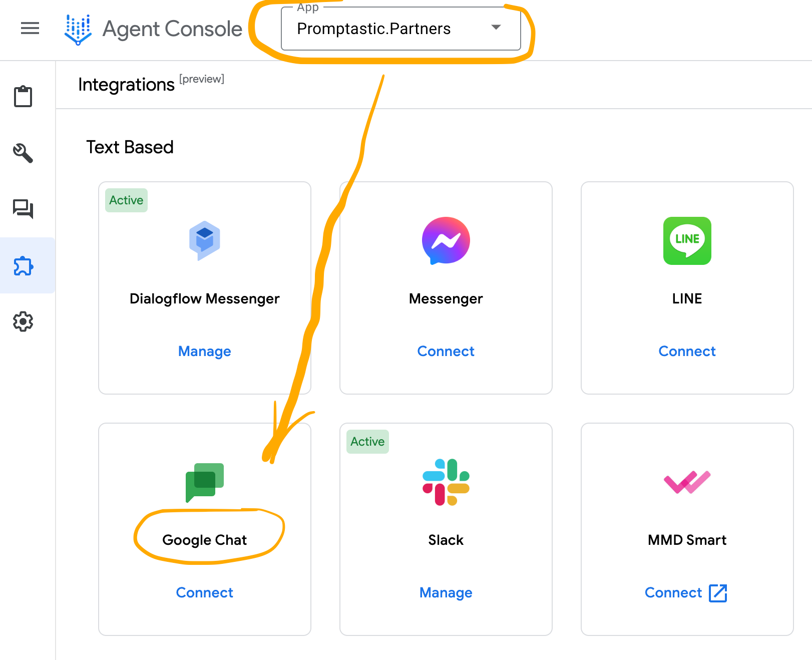Screen dimensions: 812x660
Task: Expand the App dropdown arrow
Action: click(x=496, y=28)
